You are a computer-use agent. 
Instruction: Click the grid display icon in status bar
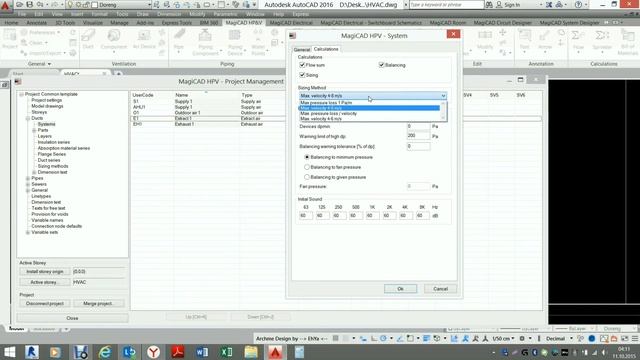tap(336, 338)
